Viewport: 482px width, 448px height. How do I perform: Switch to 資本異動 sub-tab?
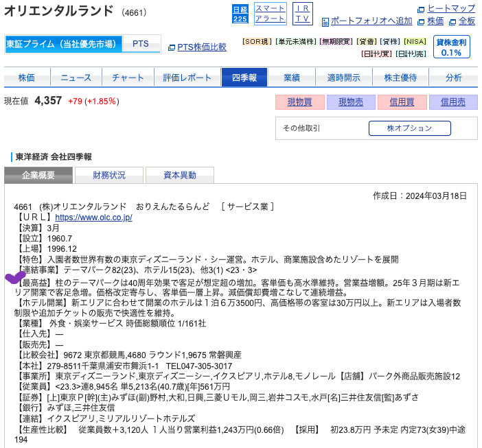(180, 175)
